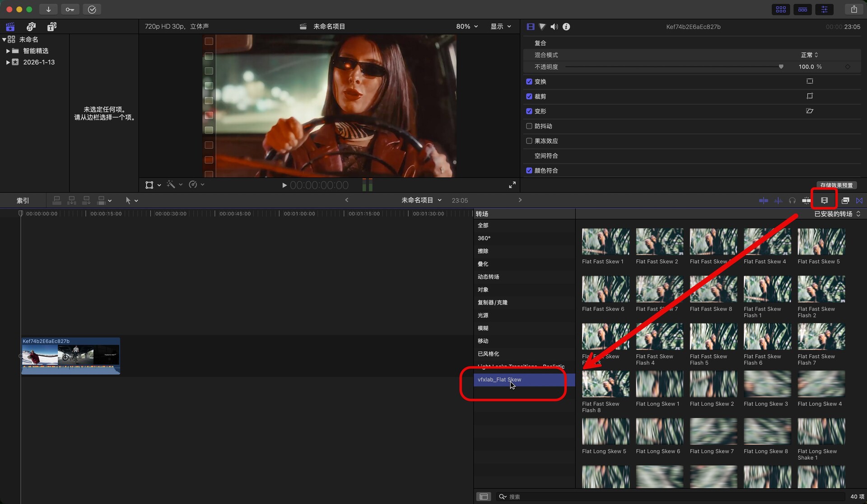Click the 索引 index button
Image resolution: width=867 pixels, height=504 pixels.
point(23,200)
